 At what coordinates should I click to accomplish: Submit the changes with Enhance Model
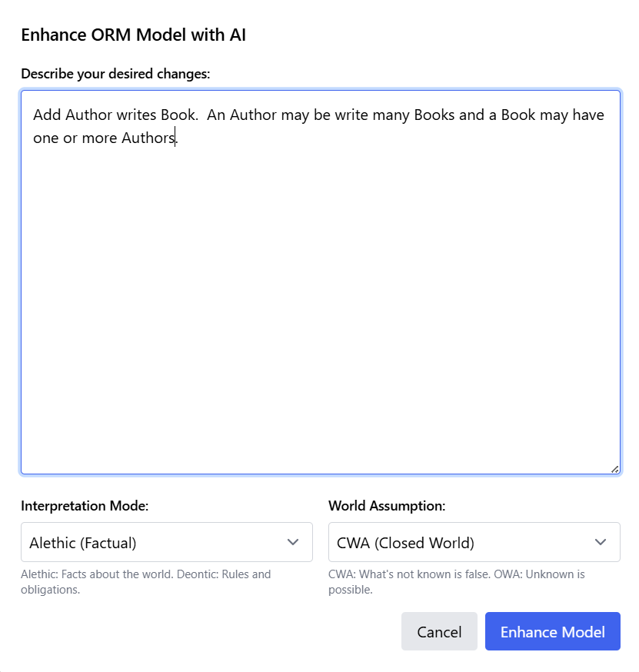553,631
